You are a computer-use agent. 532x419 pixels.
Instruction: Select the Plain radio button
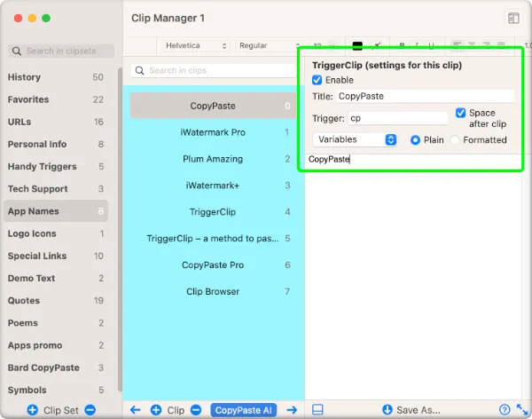point(415,140)
